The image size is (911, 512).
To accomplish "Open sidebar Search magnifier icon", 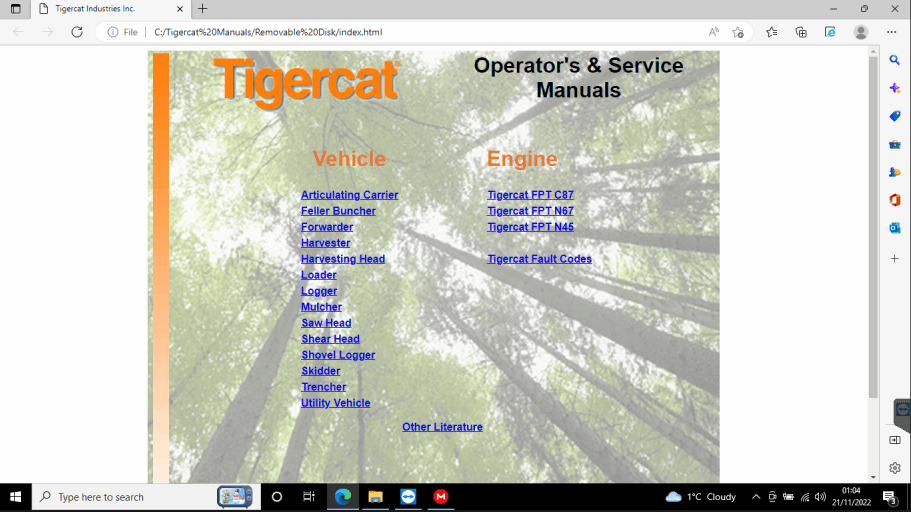I will (x=895, y=60).
